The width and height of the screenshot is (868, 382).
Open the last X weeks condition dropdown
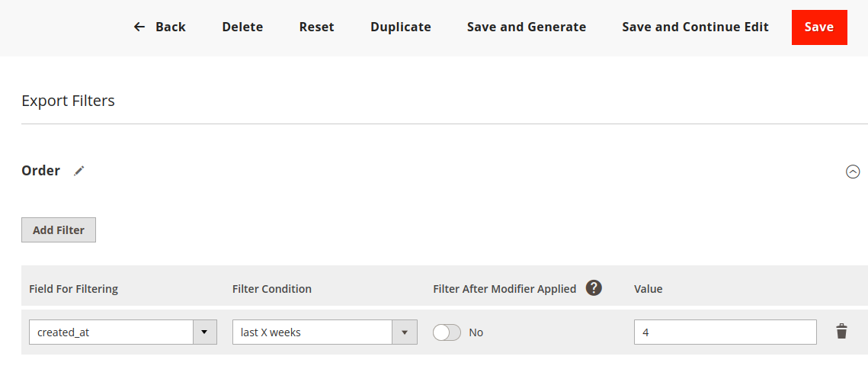pyautogui.click(x=325, y=332)
